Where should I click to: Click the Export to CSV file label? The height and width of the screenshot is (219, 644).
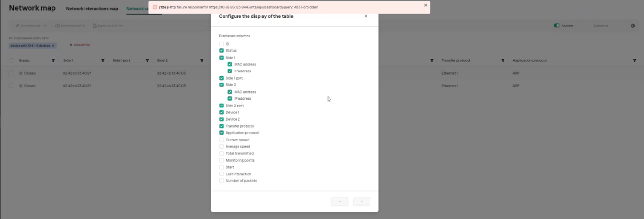coord(110,26)
